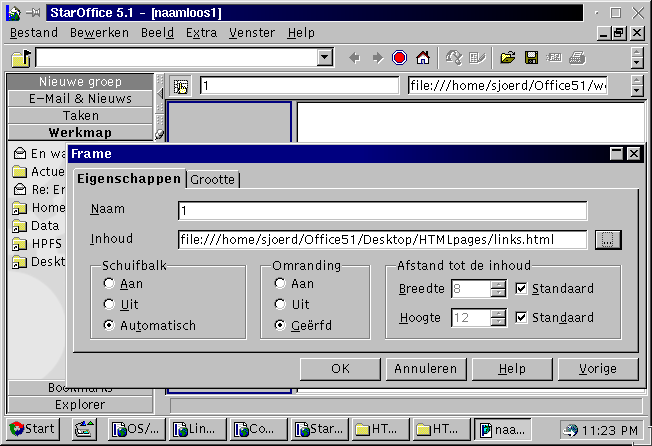This screenshot has height=446, width=652.
Task: Print with the printer icon
Action: pyautogui.click(x=577, y=58)
